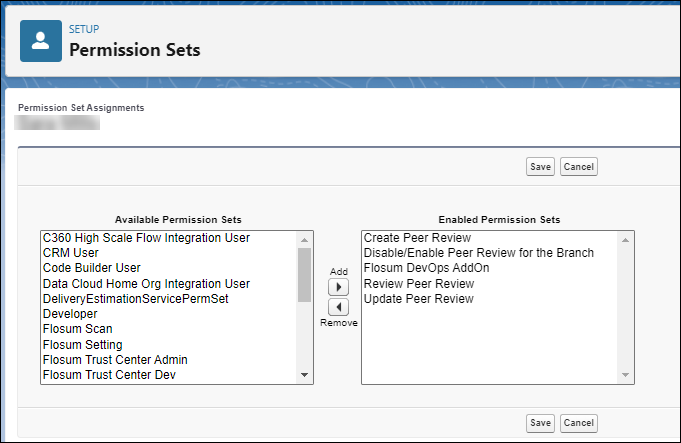Click Available list scroll up arrow
This screenshot has height=443, width=681.
point(304,240)
